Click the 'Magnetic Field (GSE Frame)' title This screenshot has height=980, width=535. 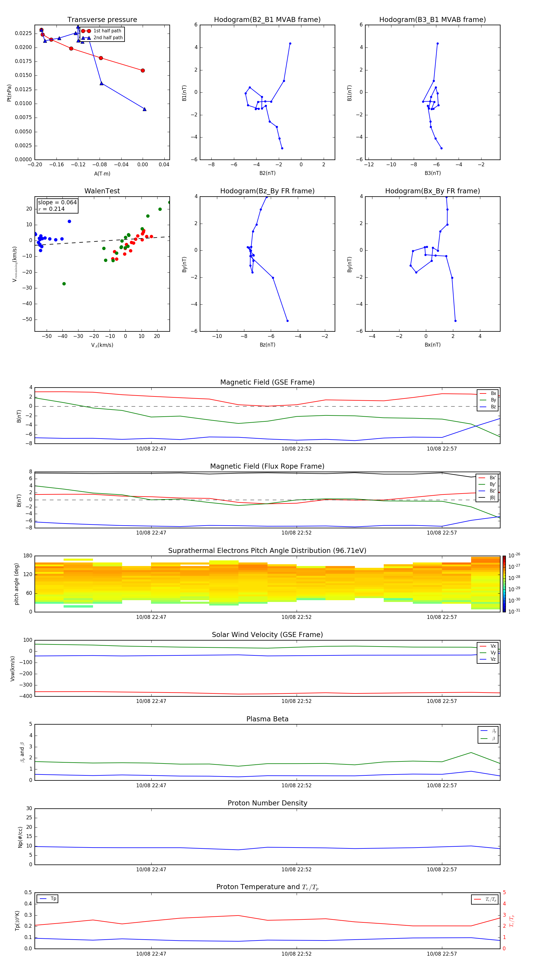pos(267,382)
